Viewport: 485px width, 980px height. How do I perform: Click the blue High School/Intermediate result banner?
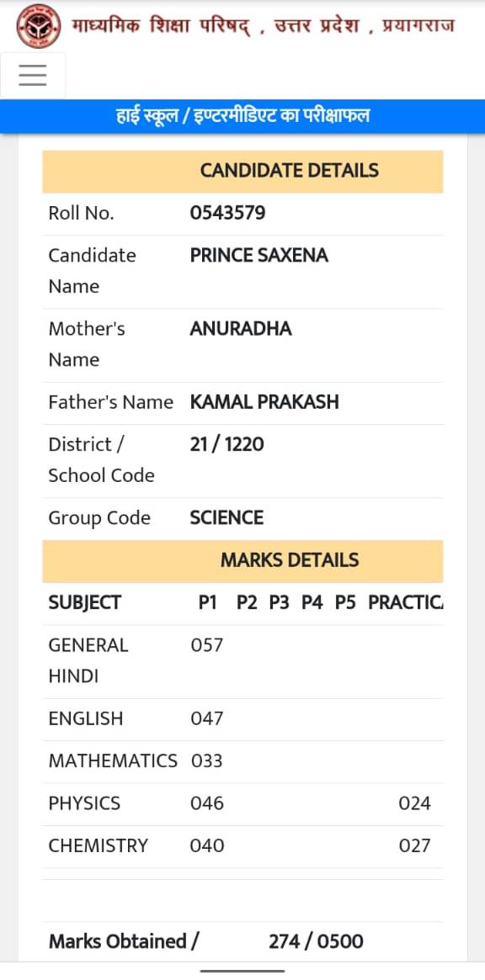click(x=242, y=116)
